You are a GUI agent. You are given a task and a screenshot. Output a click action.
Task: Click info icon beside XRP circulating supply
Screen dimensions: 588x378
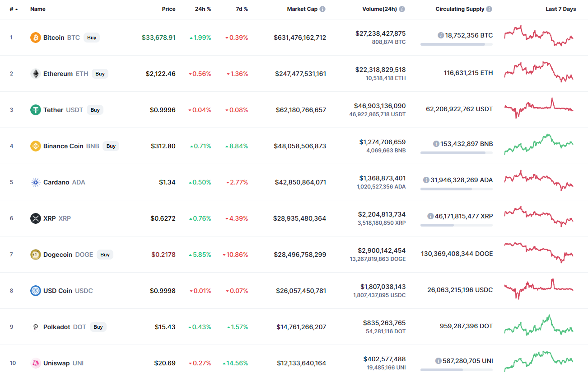pos(430,216)
